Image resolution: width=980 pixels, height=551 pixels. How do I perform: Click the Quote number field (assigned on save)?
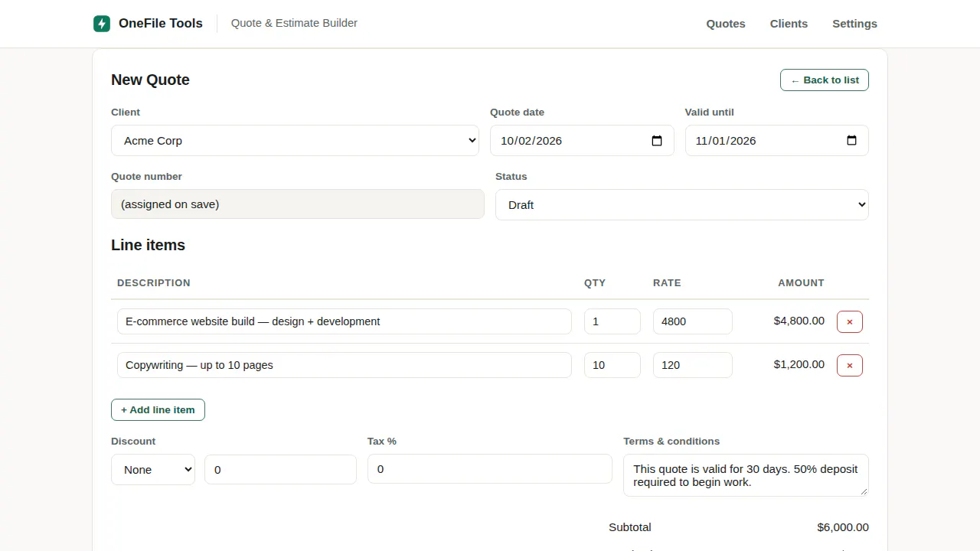pyautogui.click(x=298, y=204)
